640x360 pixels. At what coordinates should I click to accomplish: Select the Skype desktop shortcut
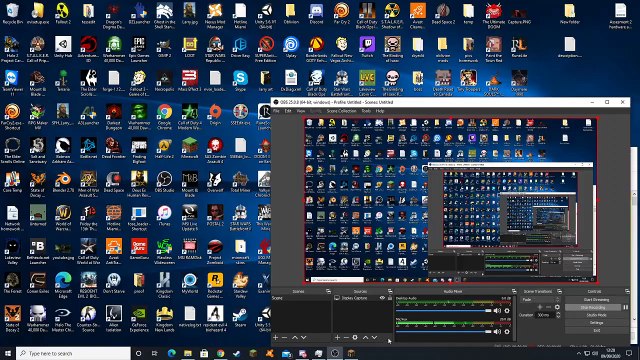pos(240,81)
